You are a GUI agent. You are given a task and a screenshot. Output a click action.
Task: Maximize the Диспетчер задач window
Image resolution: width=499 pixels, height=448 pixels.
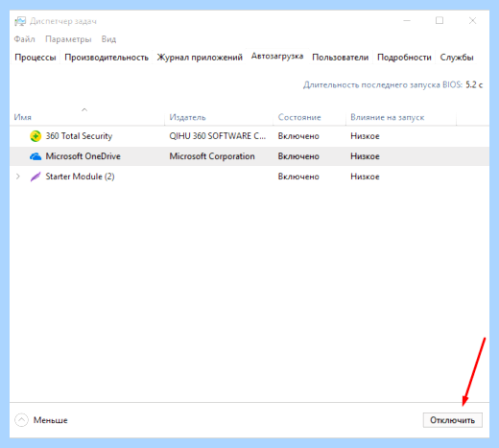440,21
